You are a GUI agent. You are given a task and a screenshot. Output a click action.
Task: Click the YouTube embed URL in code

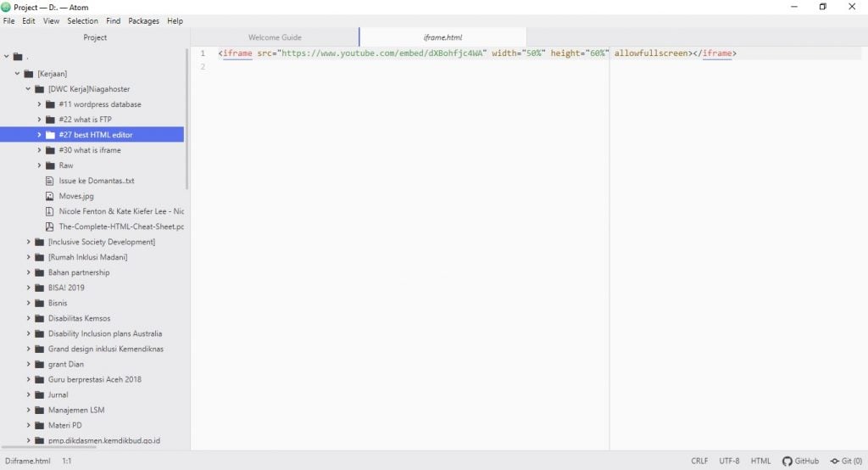click(381, 53)
